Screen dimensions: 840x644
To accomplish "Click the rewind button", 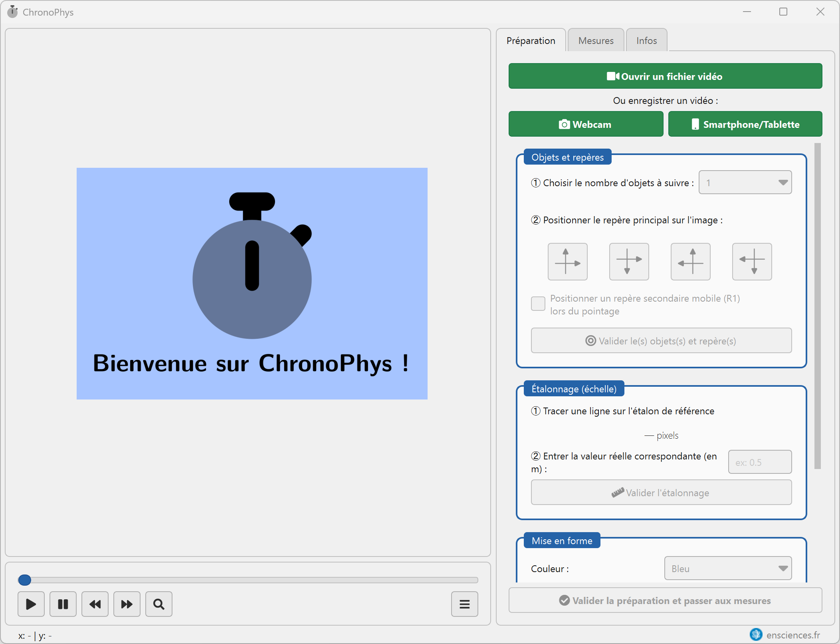I will click(x=95, y=604).
